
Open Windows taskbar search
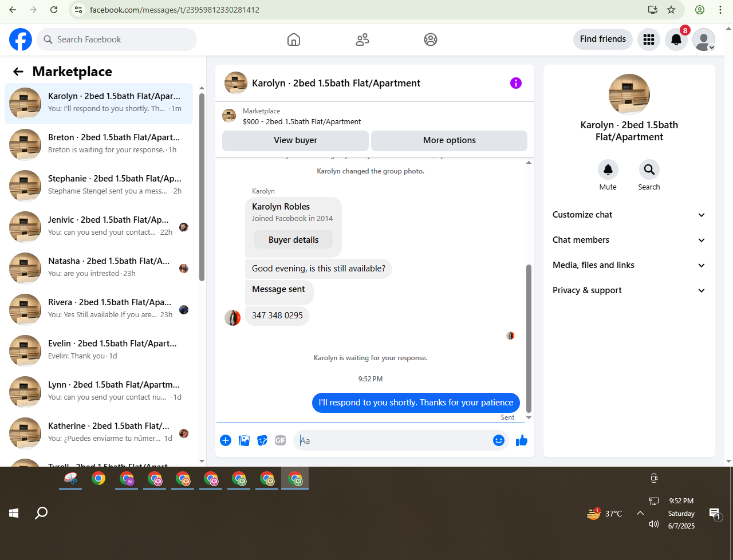[41, 513]
